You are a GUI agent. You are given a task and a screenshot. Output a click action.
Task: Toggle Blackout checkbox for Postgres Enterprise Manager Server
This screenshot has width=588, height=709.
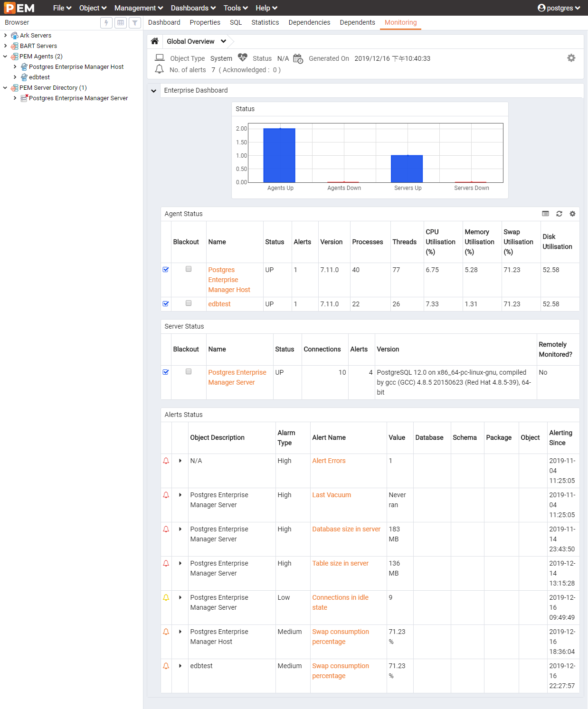pos(189,371)
